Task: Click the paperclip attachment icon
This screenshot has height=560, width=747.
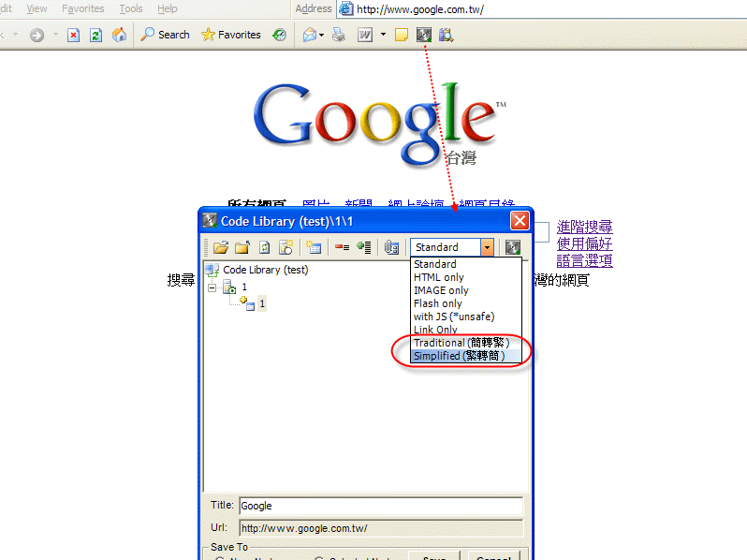Action: (x=391, y=247)
